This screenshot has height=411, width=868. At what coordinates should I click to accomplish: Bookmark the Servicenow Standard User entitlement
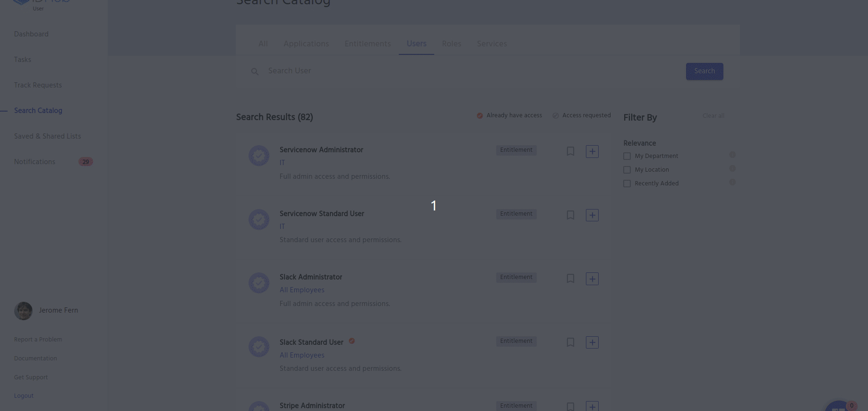(570, 215)
